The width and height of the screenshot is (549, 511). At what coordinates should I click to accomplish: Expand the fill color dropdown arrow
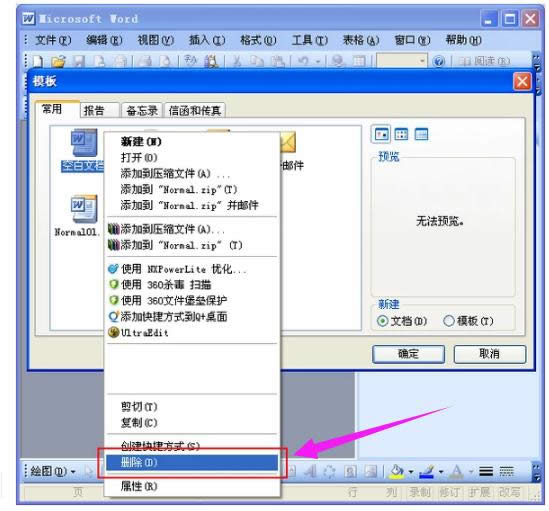[411, 472]
